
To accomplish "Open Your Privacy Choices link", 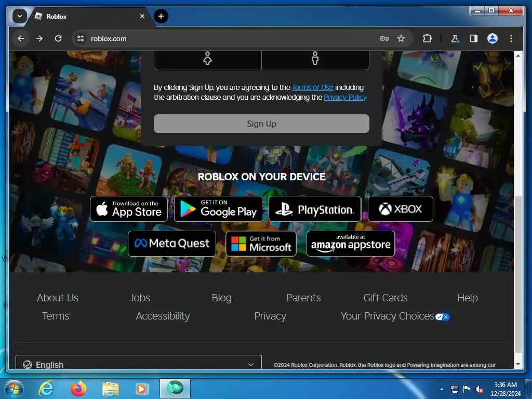I will [x=395, y=316].
